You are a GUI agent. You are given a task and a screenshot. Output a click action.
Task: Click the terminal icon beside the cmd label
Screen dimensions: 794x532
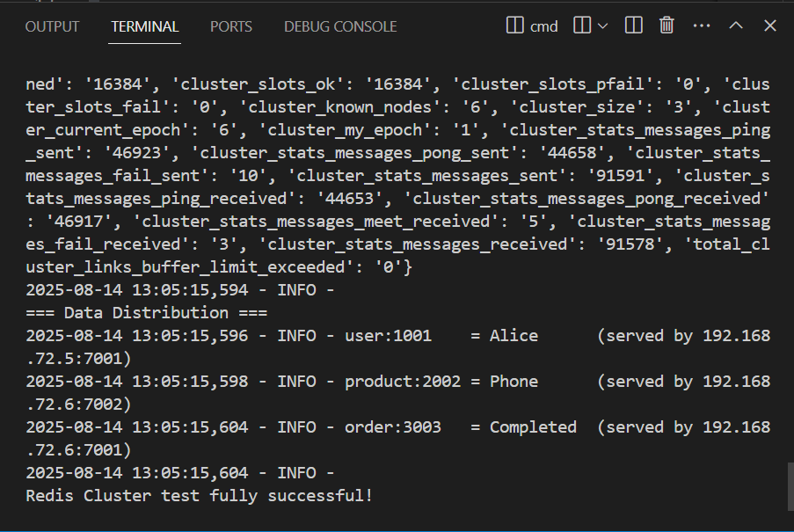(x=514, y=26)
